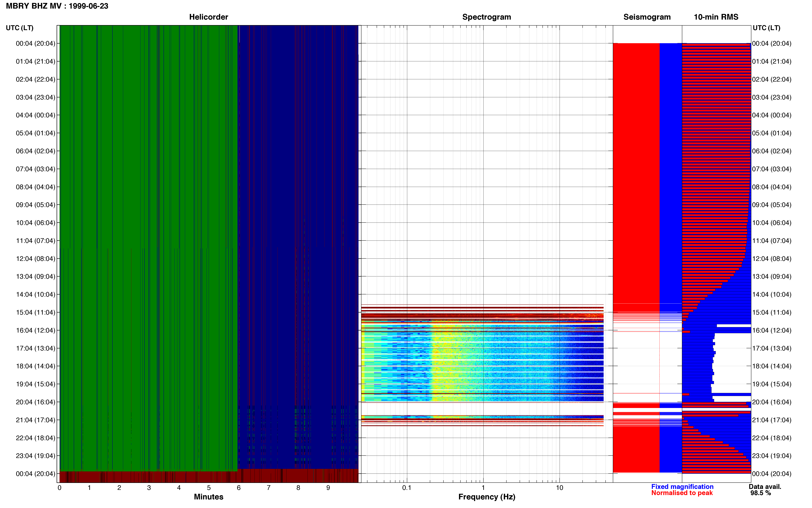The height and width of the screenshot is (508, 812).
Task: Click the 'MBRY BHZ MV : 1999-06-23' title
Action: coord(57,6)
